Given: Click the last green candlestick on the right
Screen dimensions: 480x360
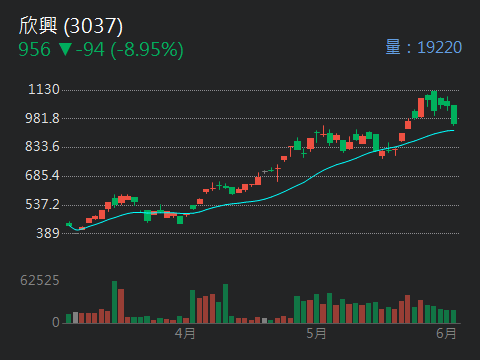Looking at the screenshot, I should (x=454, y=115).
